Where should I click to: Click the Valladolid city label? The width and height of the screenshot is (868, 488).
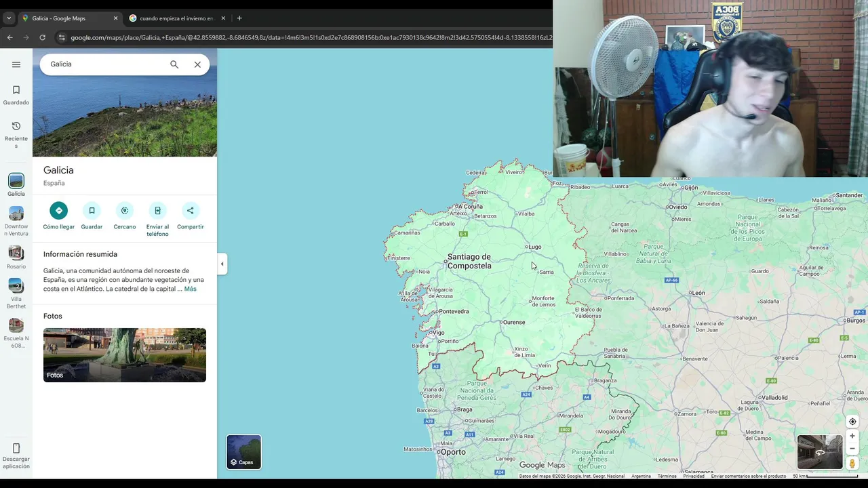tap(774, 397)
